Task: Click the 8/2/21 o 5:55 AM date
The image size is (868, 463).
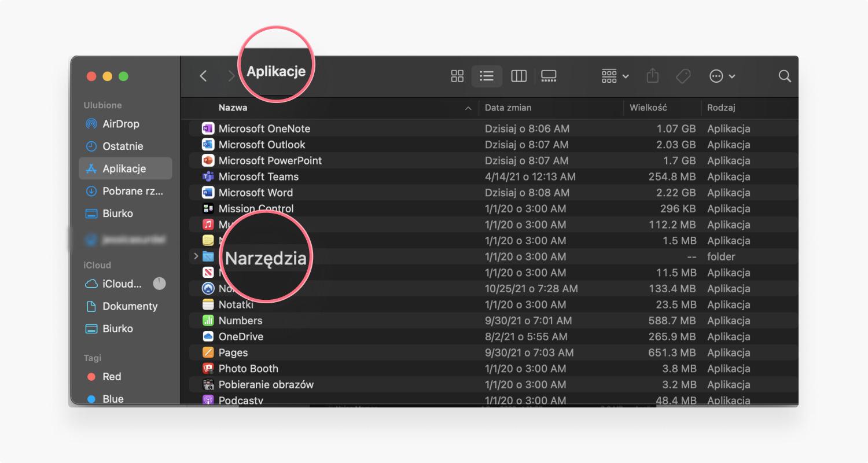Action: [526, 336]
